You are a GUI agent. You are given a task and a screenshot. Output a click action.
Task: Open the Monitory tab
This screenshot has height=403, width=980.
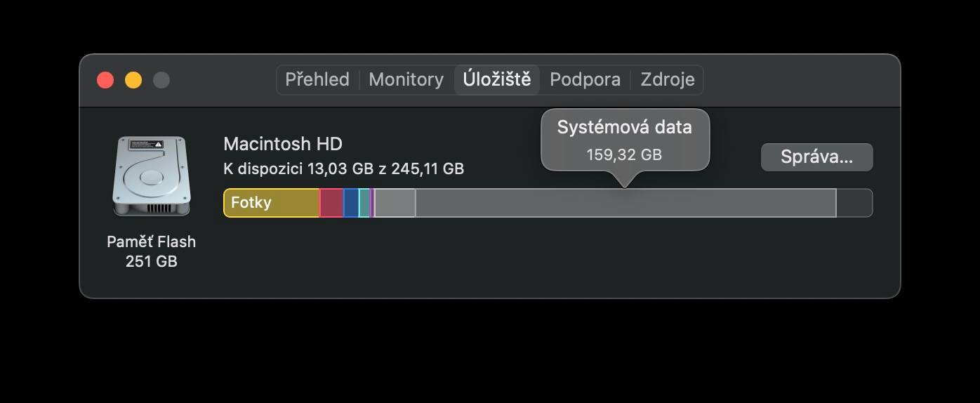click(406, 79)
